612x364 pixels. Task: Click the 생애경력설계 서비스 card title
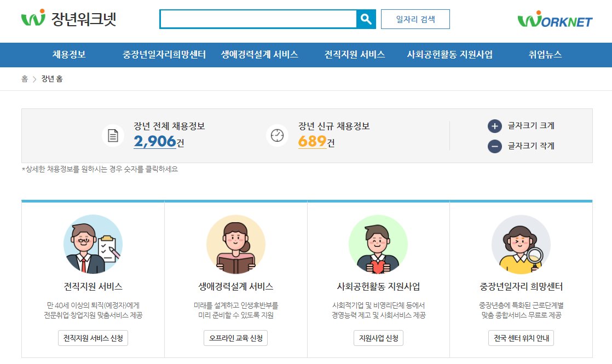236,287
